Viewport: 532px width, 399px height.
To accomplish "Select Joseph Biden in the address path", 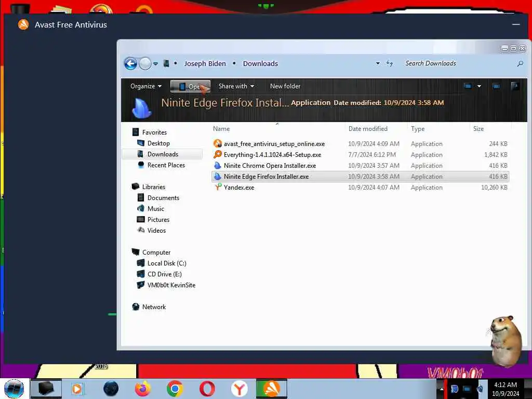I will coord(205,63).
